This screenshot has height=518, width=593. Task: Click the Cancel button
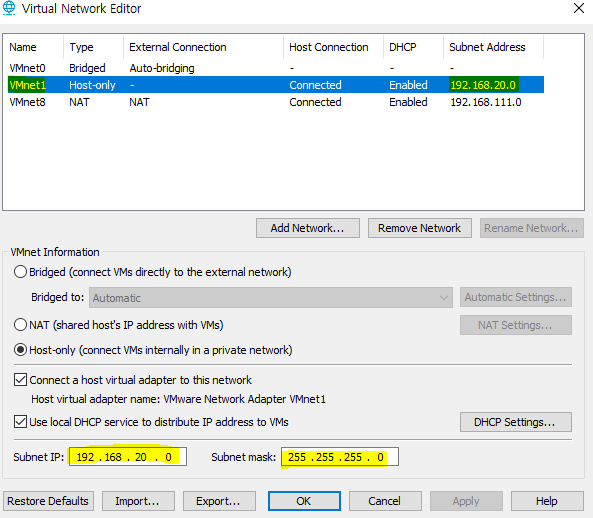[385, 501]
